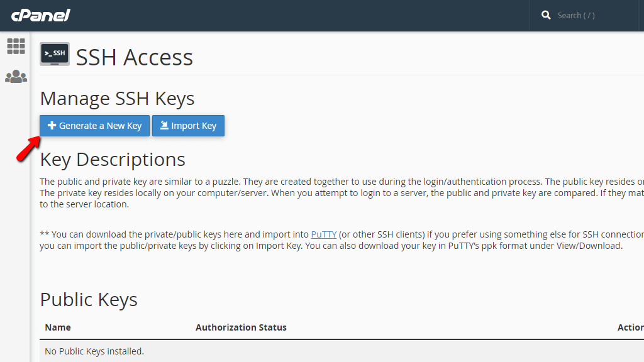Click the Name column header
This screenshot has height=362, width=644.
[58, 327]
